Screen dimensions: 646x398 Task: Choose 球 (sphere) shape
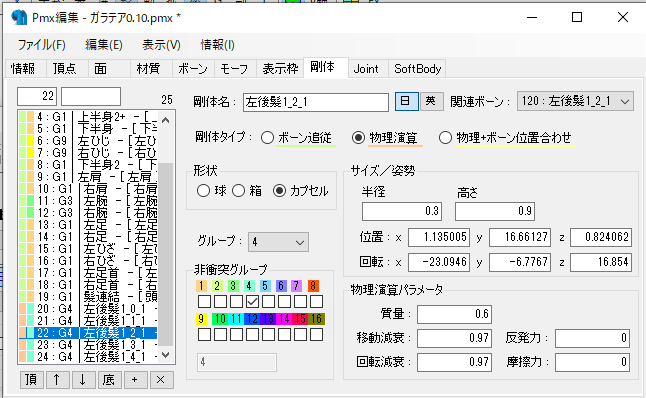(x=203, y=190)
